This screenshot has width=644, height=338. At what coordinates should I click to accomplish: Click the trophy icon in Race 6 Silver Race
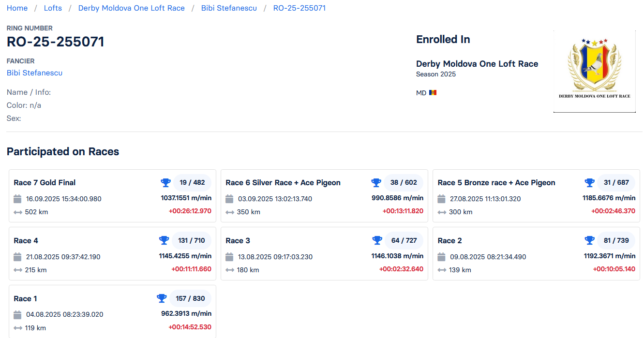[376, 183]
